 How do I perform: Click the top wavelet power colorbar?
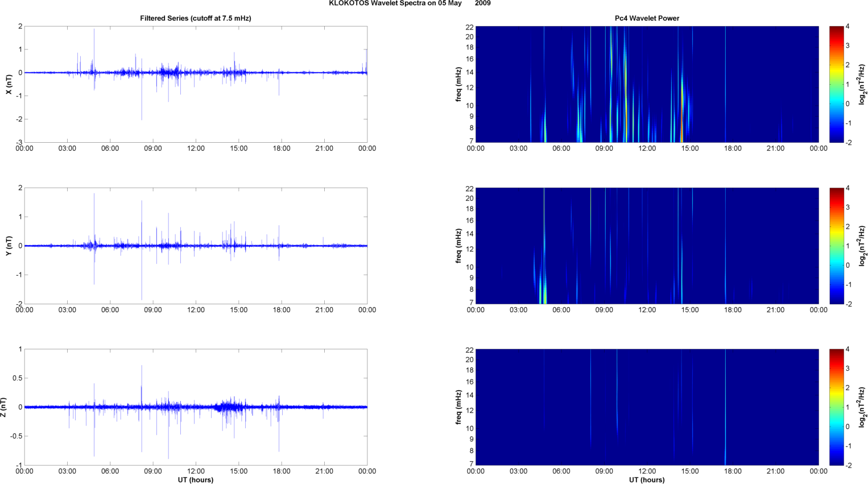[x=836, y=84]
